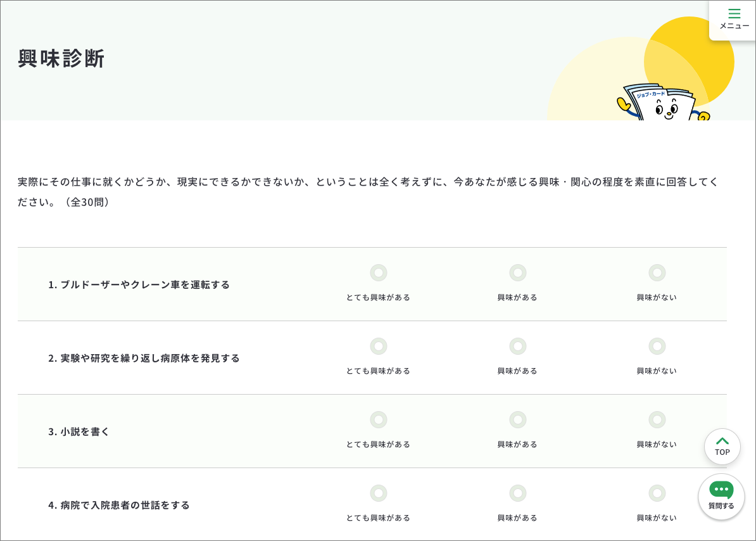The height and width of the screenshot is (541, 756).
Task: Pick とても興味がある for 小説を書く
Action: click(378, 420)
